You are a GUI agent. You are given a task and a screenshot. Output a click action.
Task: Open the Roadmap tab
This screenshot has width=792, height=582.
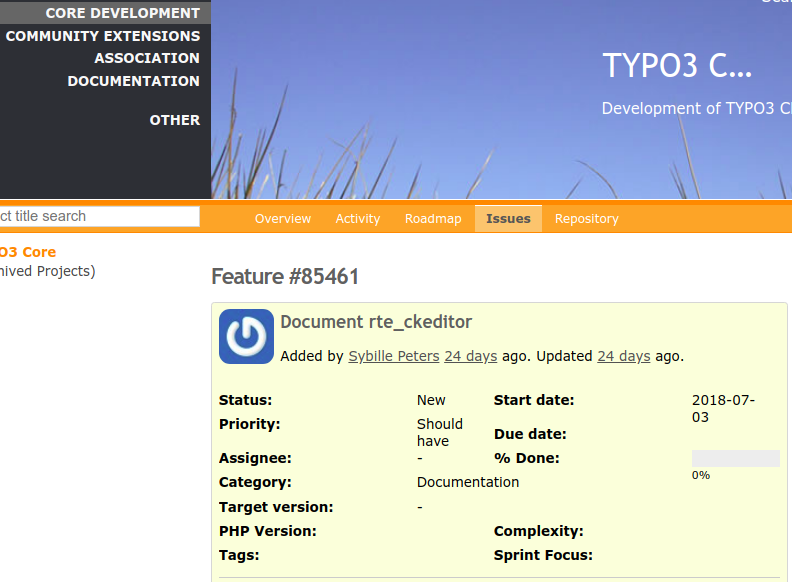tap(433, 219)
